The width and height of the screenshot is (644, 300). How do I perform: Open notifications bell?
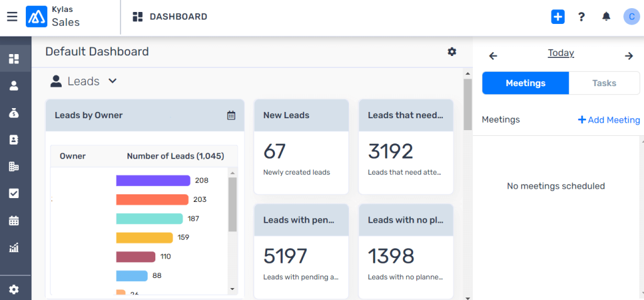(606, 17)
